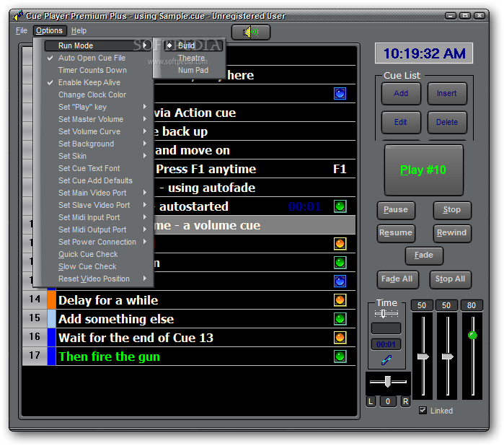Click green icon on 'autostarted' row

coord(340,206)
